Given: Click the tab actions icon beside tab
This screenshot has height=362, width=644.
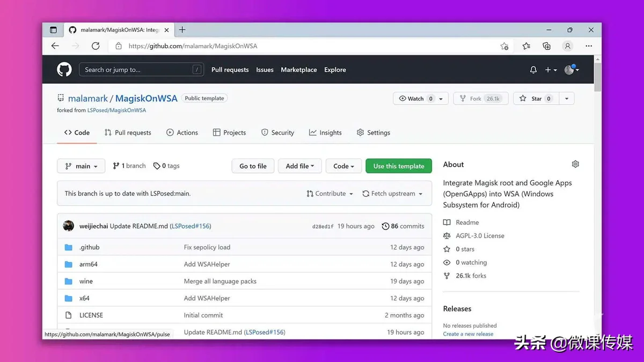Looking at the screenshot, I should pos(53,30).
